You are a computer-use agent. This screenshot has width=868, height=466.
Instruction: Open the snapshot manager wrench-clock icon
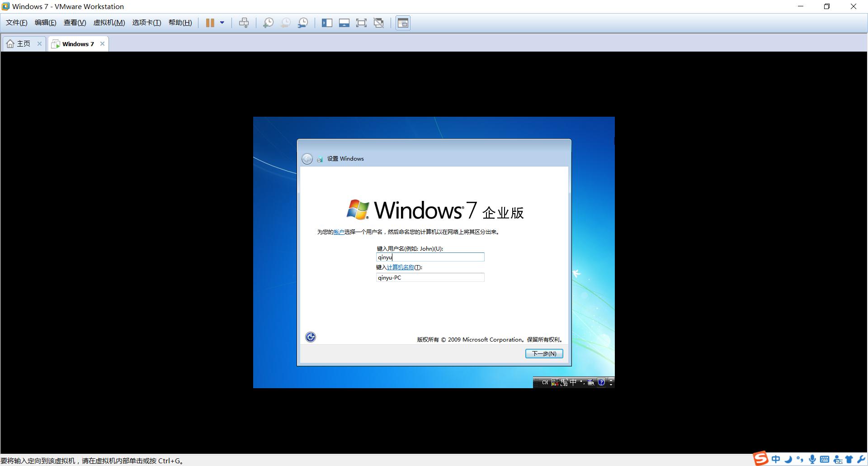pos(302,23)
